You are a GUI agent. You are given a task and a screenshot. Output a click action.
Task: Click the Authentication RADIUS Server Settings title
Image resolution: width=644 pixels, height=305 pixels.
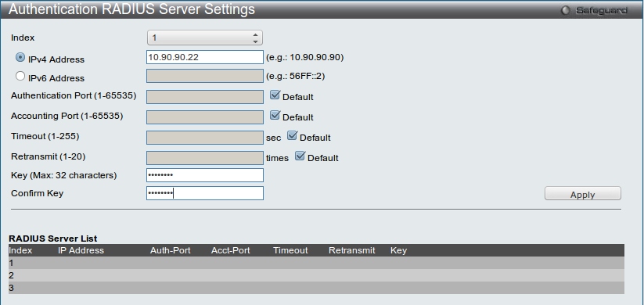click(131, 9)
